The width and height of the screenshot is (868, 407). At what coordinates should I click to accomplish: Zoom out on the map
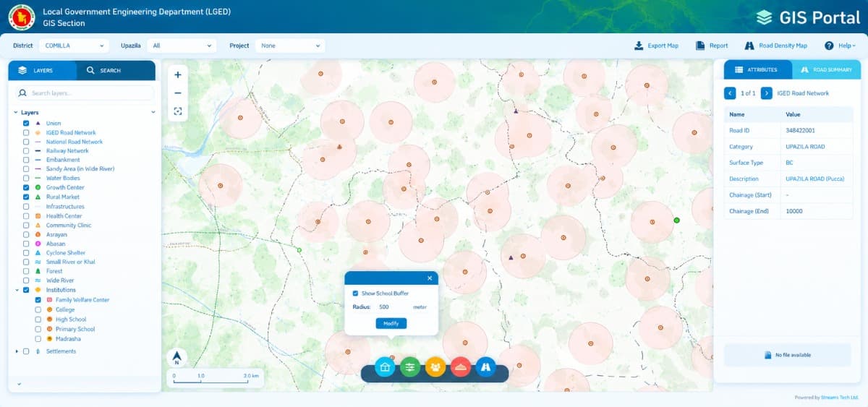(x=178, y=93)
